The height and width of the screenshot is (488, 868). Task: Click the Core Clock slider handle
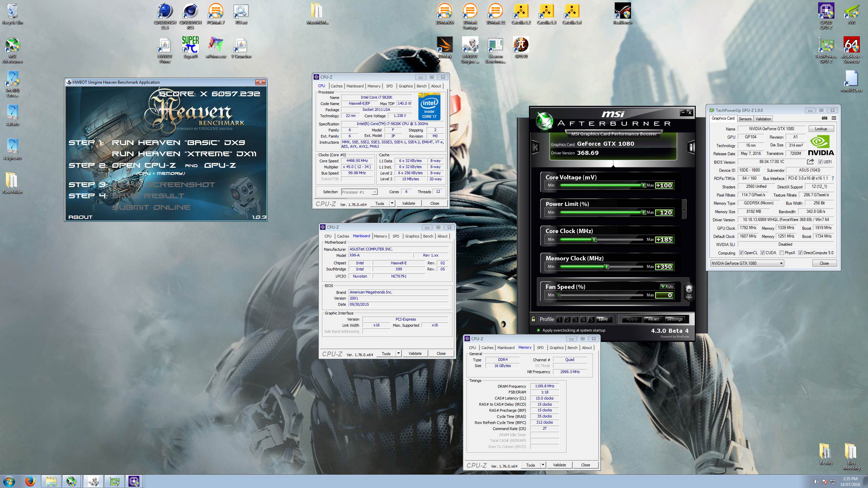[x=594, y=239]
